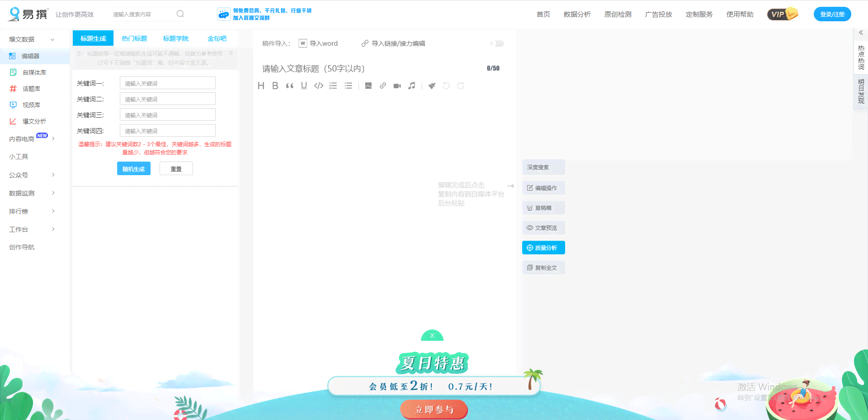
Task: Click the 登录/注册 button
Action: (832, 14)
